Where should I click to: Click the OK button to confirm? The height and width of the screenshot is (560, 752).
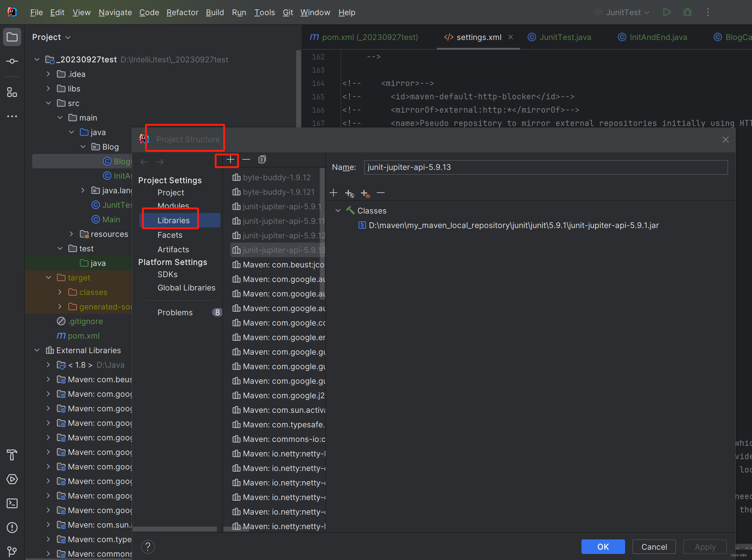click(603, 546)
